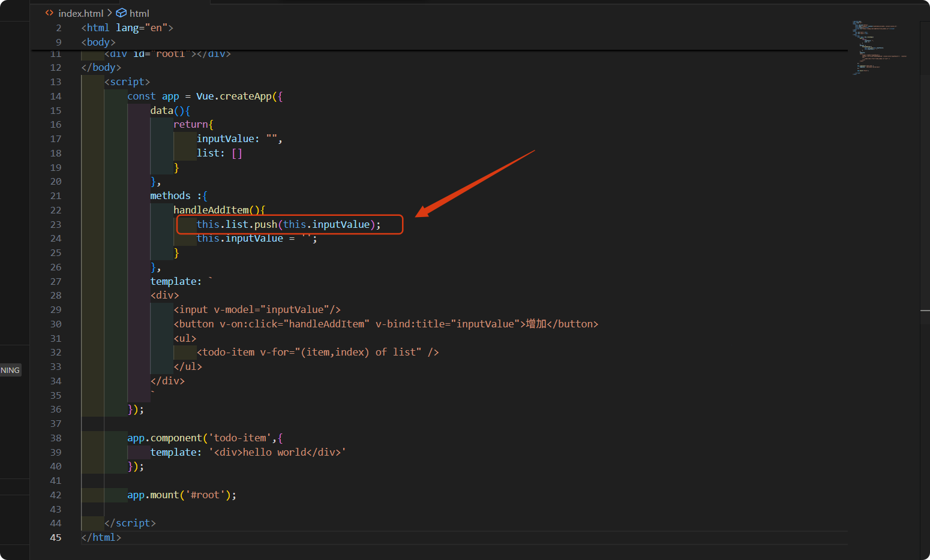Viewport: 930px width, 560px height.
Task: Open the index.html breadcrumb label
Action: click(x=81, y=13)
